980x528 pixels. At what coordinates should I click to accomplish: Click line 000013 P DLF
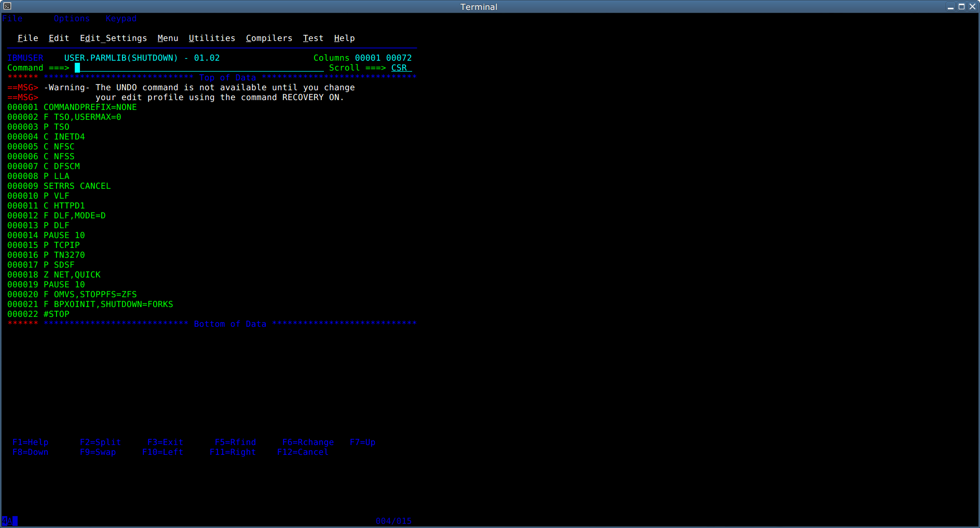click(38, 226)
